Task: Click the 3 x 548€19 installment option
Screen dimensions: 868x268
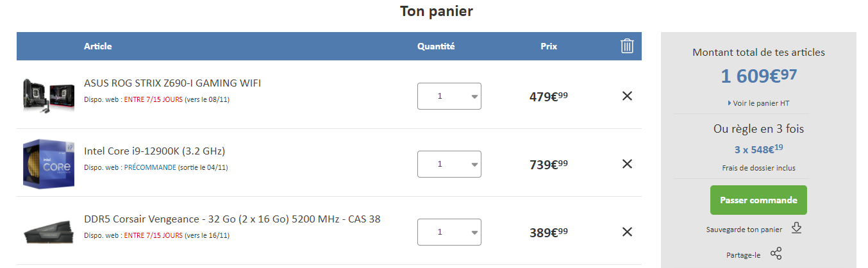Action: coord(758,150)
